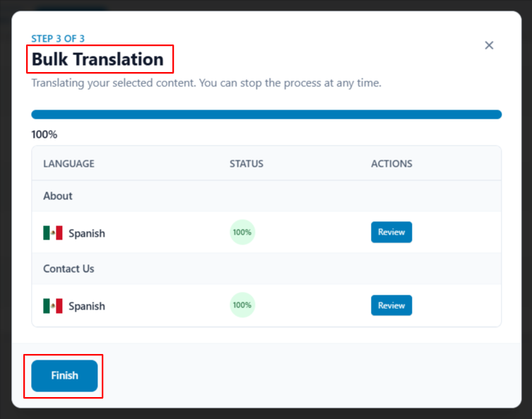The height and width of the screenshot is (419, 532).
Task: Click the Mexican flag icon under Contact Us
Action: [x=53, y=306]
